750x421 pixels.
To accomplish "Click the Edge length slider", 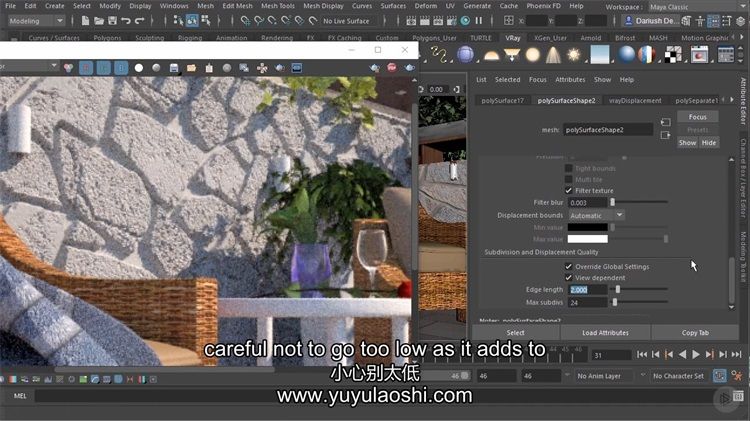I will 639,289.
